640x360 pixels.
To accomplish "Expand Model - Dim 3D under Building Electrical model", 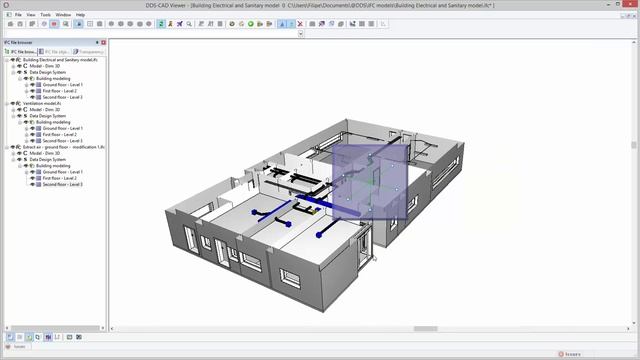I will (13, 66).
